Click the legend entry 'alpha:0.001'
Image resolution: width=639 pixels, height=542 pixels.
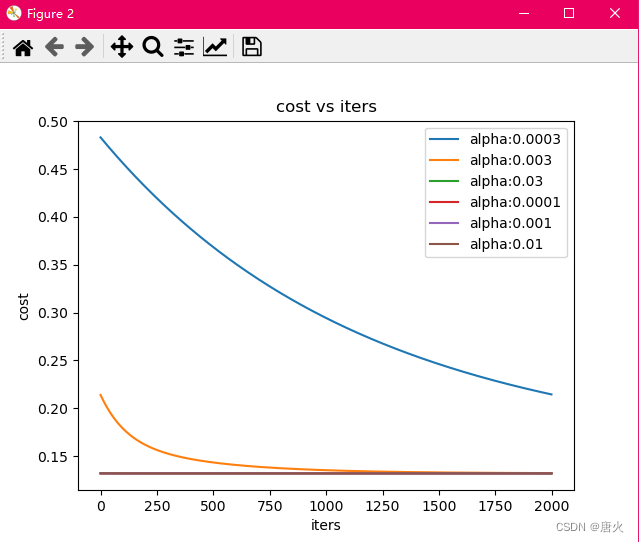pyautogui.click(x=511, y=223)
